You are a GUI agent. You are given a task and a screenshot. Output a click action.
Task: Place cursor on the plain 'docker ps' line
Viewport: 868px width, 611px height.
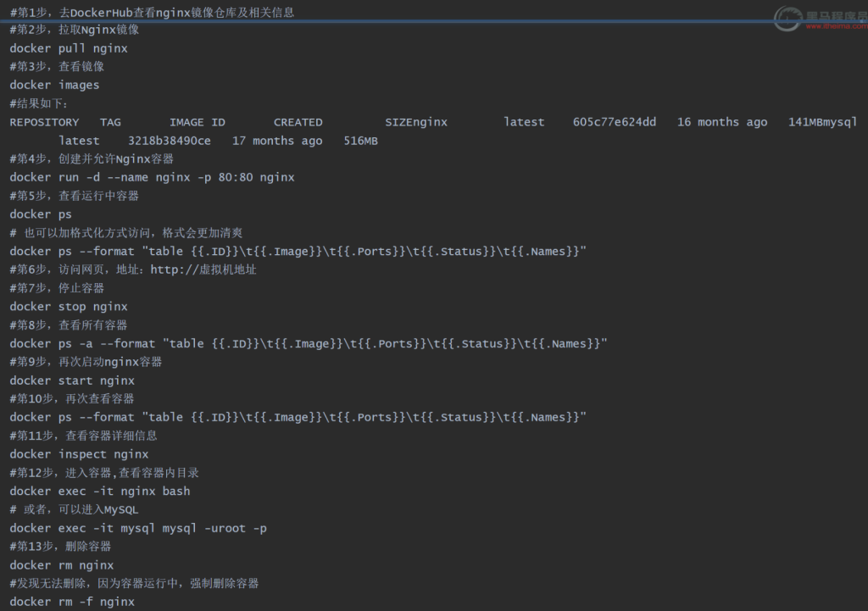tap(41, 214)
